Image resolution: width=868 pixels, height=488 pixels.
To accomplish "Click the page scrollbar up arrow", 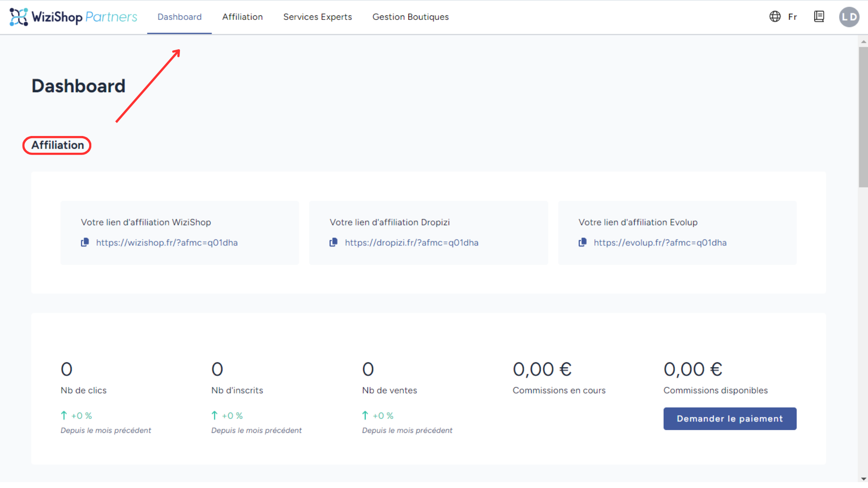I will click(x=863, y=42).
